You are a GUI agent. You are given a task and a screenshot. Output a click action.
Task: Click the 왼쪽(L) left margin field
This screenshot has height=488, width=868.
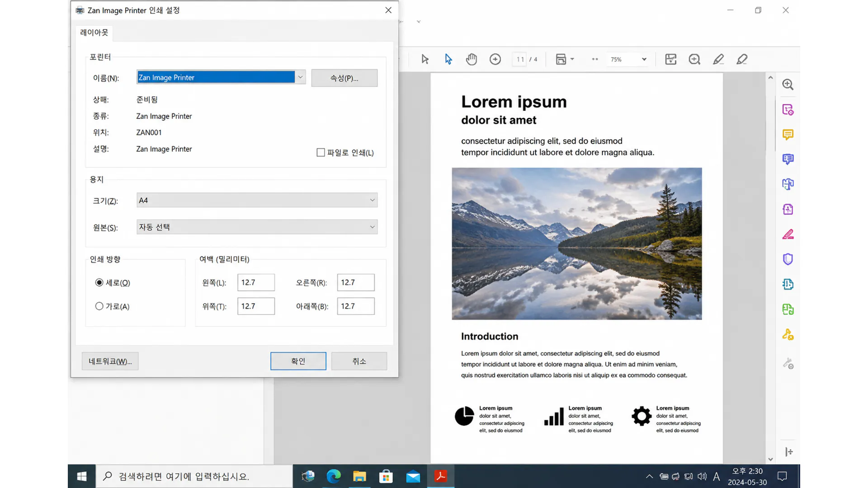(x=256, y=282)
